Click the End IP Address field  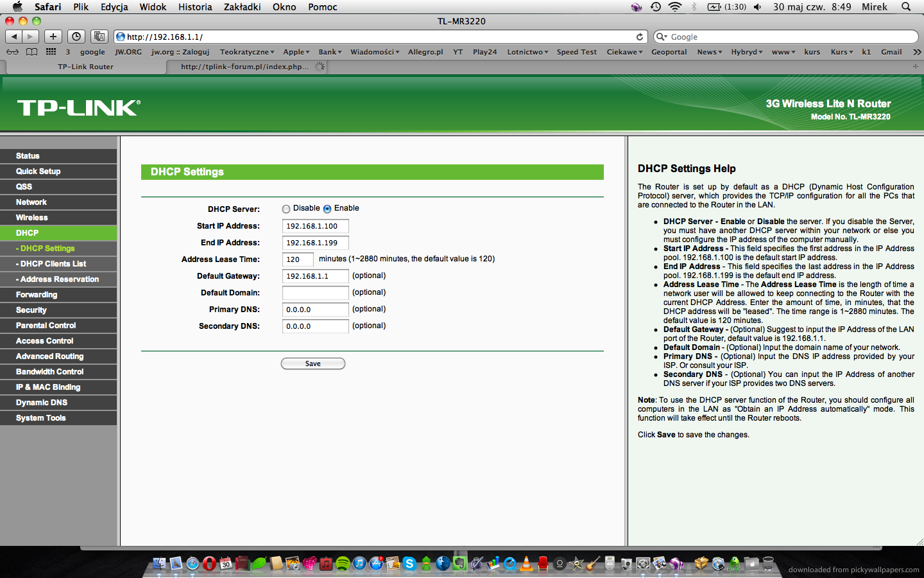pyautogui.click(x=316, y=243)
